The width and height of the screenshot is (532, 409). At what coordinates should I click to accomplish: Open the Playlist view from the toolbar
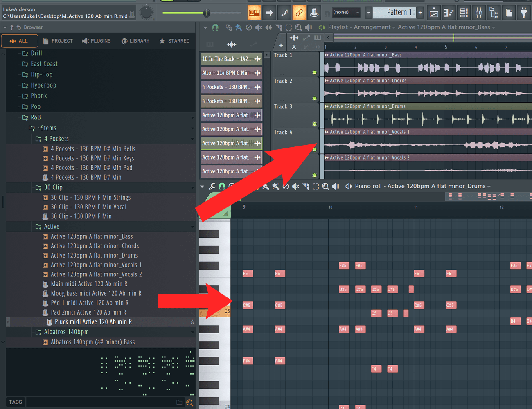[x=434, y=13]
